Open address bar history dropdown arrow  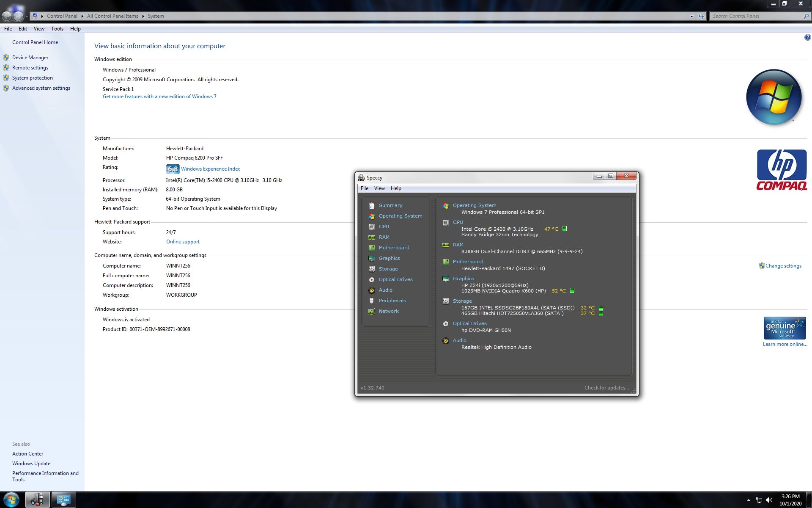click(691, 16)
